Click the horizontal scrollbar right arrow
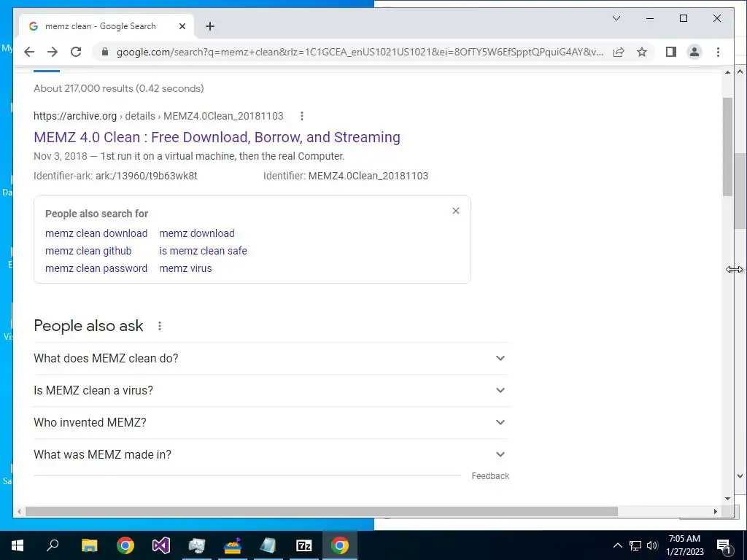747x560 pixels. (715, 511)
